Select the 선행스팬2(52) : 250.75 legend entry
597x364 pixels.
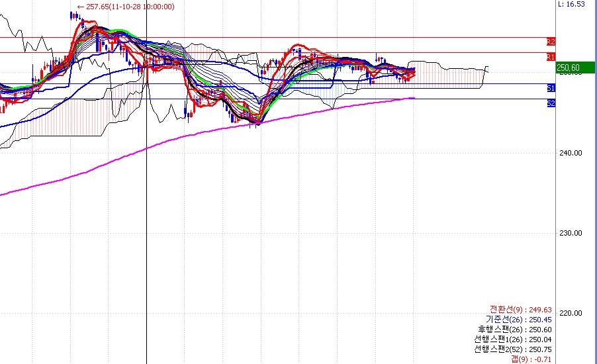513,349
